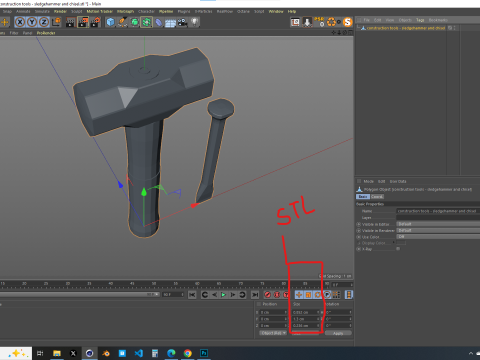Click the Display Color swatch

[401, 243]
